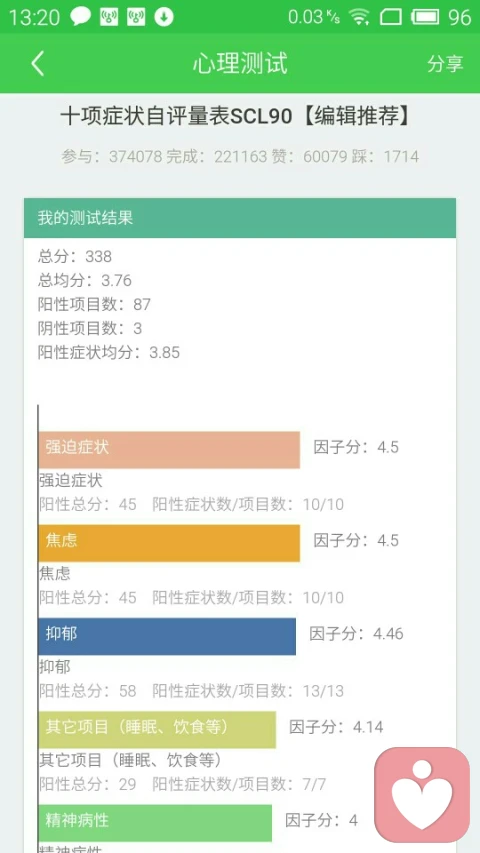Tap the battery indicator icon
Viewport: 480px width, 853px height.
click(x=426, y=17)
